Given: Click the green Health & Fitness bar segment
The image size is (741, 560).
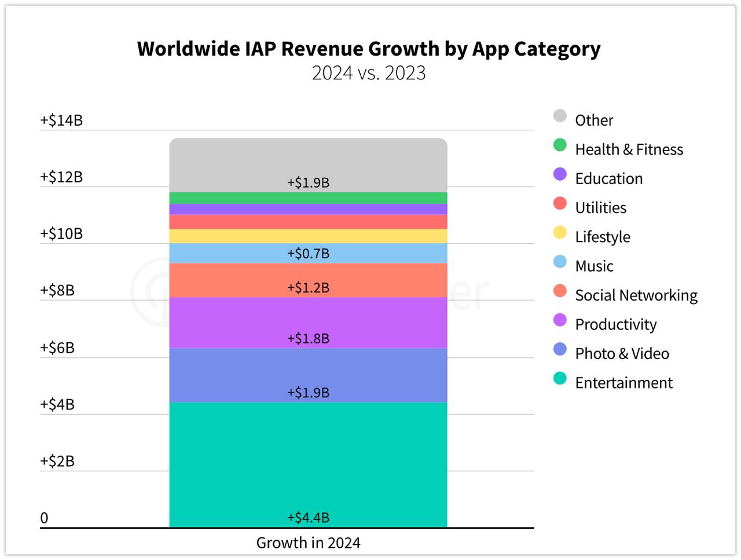Looking at the screenshot, I should click(x=308, y=198).
